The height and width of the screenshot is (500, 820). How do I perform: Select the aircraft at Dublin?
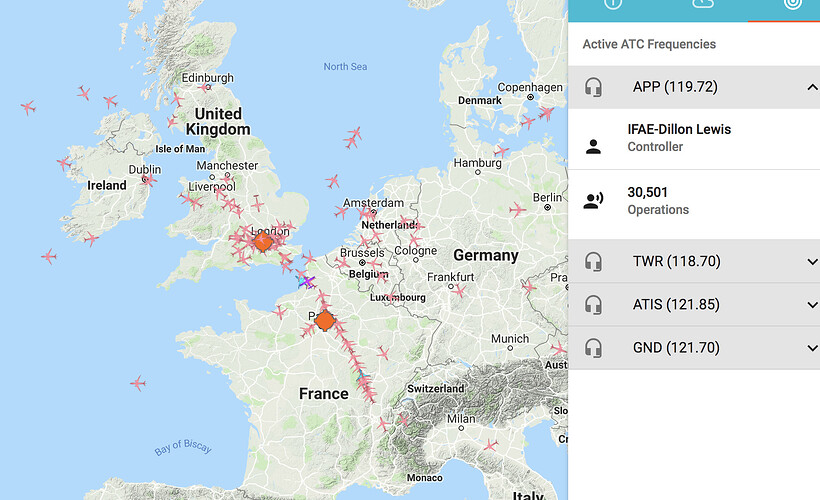(x=149, y=181)
